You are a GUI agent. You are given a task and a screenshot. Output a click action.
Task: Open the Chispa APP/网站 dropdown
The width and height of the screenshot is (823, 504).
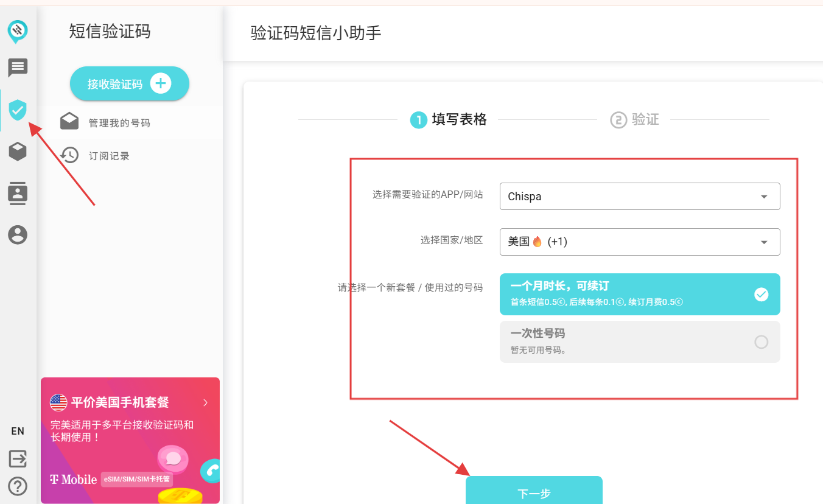pyautogui.click(x=640, y=197)
